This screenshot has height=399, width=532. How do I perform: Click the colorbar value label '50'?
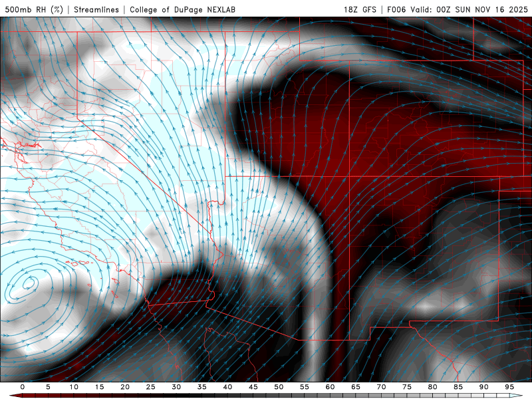[279, 387]
